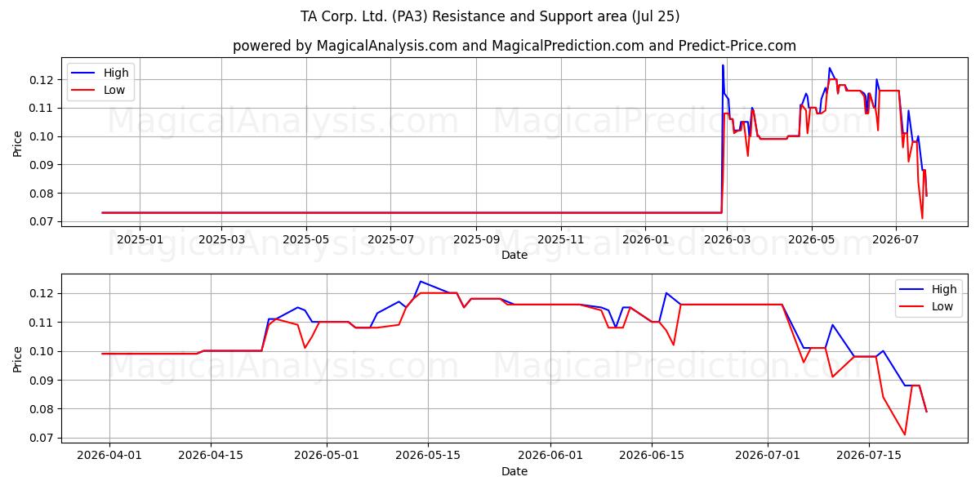Click the '2025-01' tick label
The image size is (980, 490).
(139, 239)
